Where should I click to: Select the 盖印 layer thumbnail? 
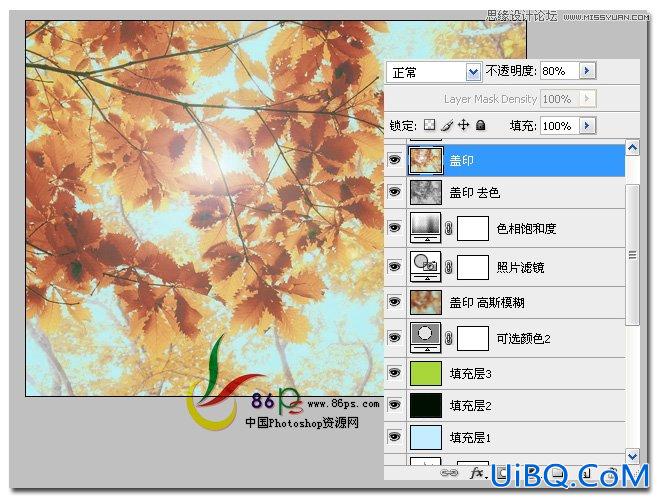(426, 160)
